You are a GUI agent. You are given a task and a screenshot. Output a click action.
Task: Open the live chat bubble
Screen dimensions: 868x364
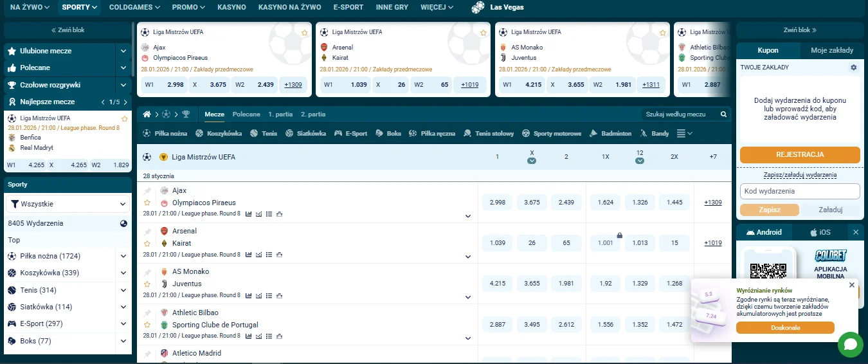coord(850,345)
